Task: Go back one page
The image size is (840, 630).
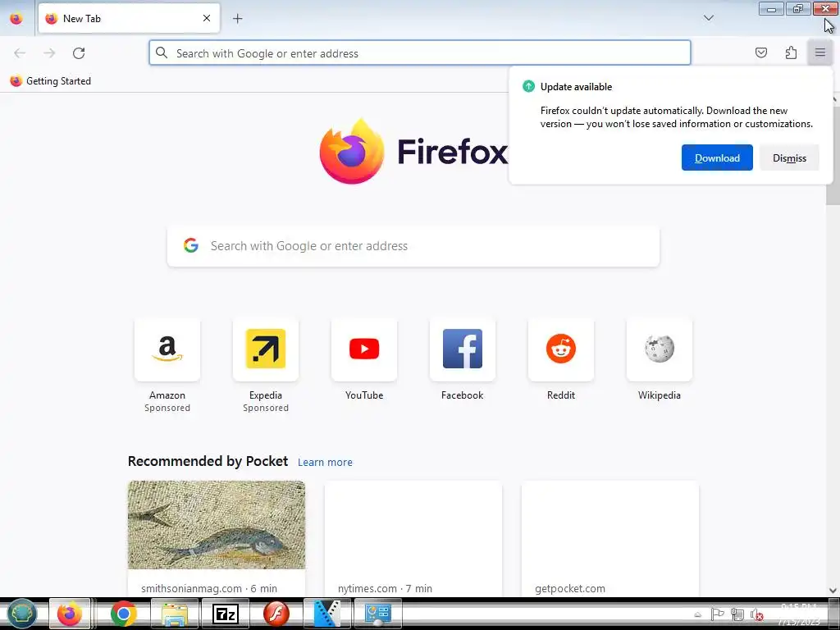Action: pyautogui.click(x=20, y=53)
